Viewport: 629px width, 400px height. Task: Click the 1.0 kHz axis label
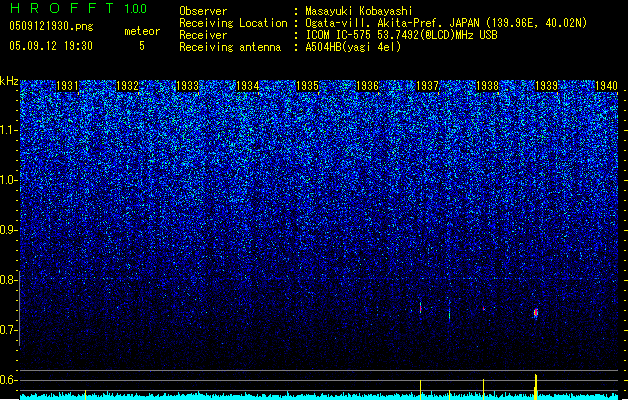pyautogui.click(x=9, y=180)
